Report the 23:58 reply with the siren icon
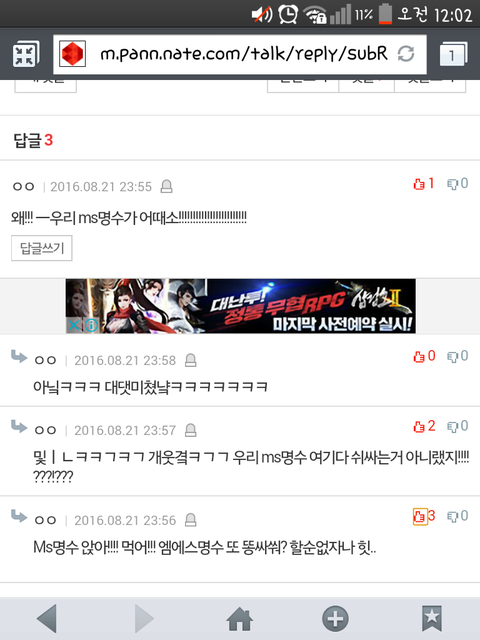This screenshot has height=640, width=480. pyautogui.click(x=191, y=360)
